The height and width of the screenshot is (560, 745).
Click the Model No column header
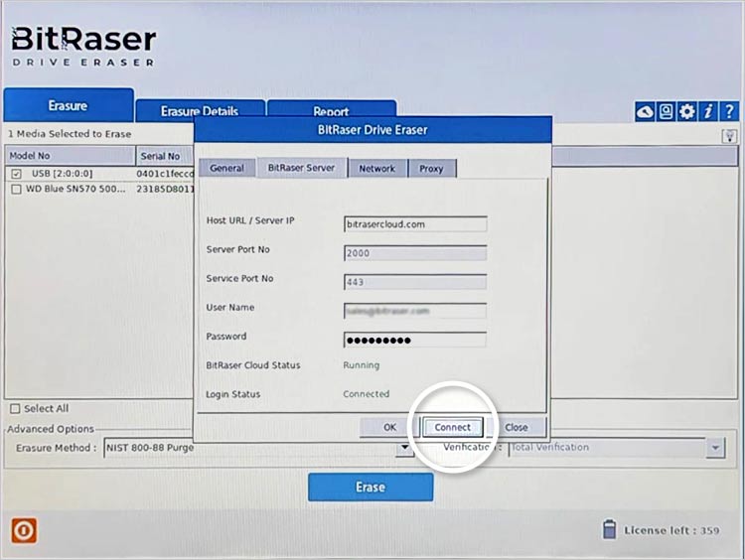(x=70, y=156)
